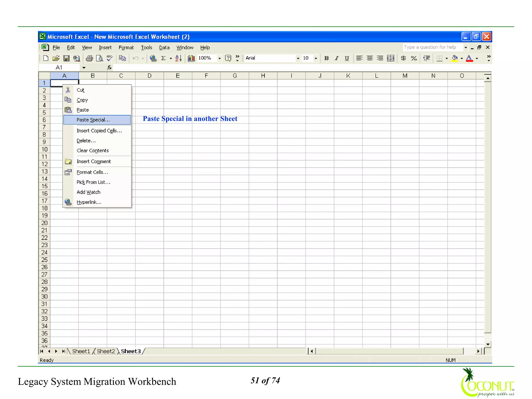The width and height of the screenshot is (532, 399).
Task: Click the Undo arrow icon
Action: coord(135,58)
